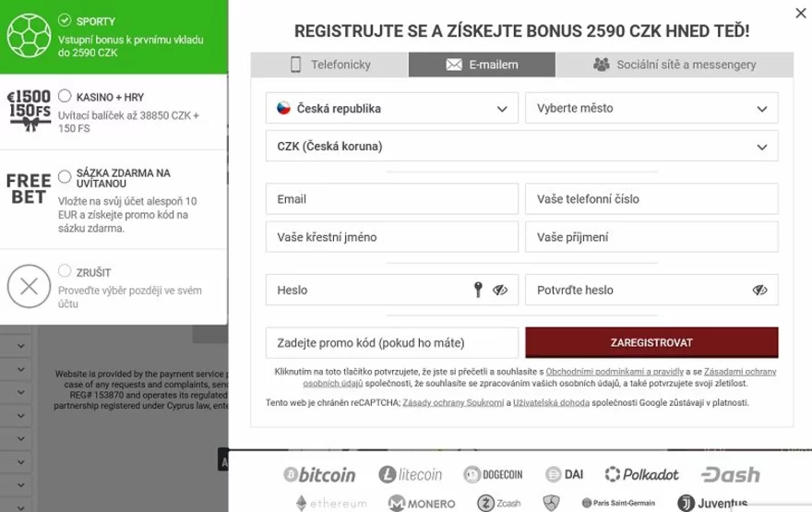Click the Polkadot payment logo
Image resolution: width=812 pixels, height=512 pixels.
pyautogui.click(x=642, y=475)
